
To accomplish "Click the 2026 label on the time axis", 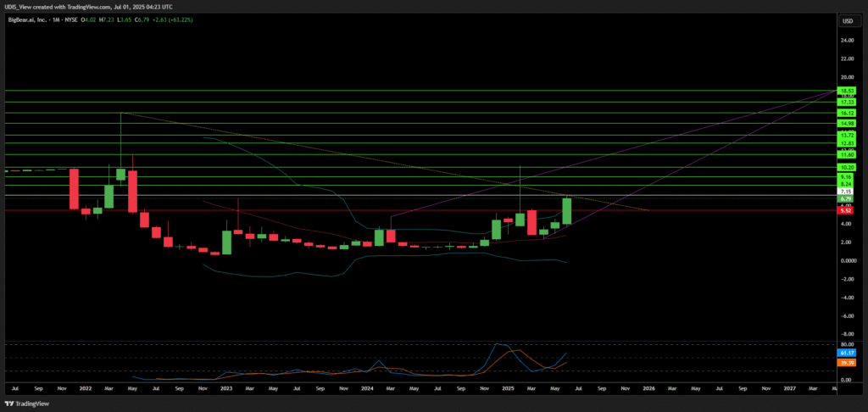I will click(x=648, y=387).
